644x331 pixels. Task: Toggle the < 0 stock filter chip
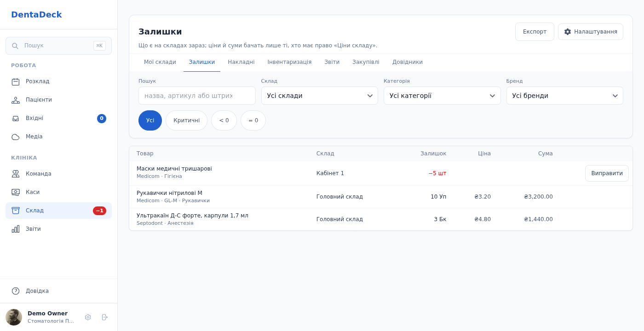click(224, 120)
